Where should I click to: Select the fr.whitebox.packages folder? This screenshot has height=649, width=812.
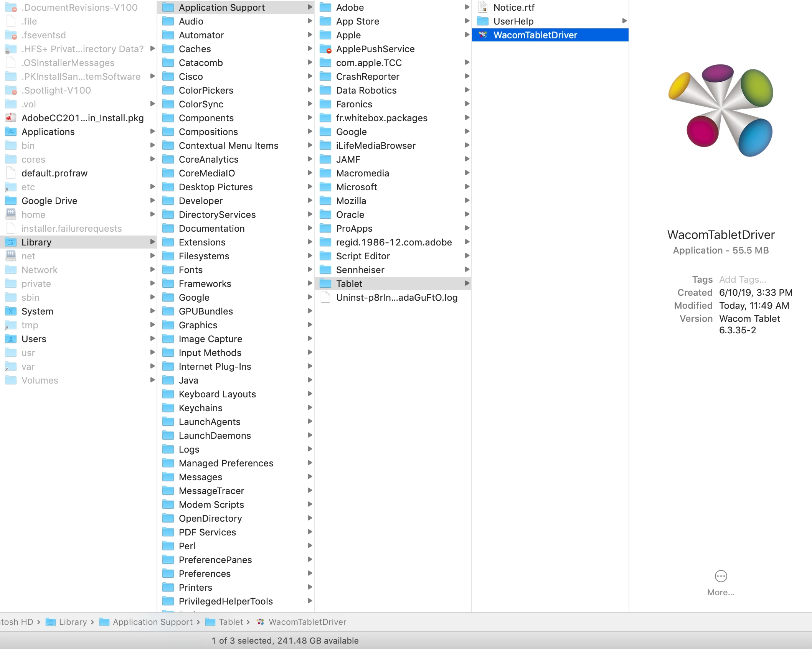[393, 118]
